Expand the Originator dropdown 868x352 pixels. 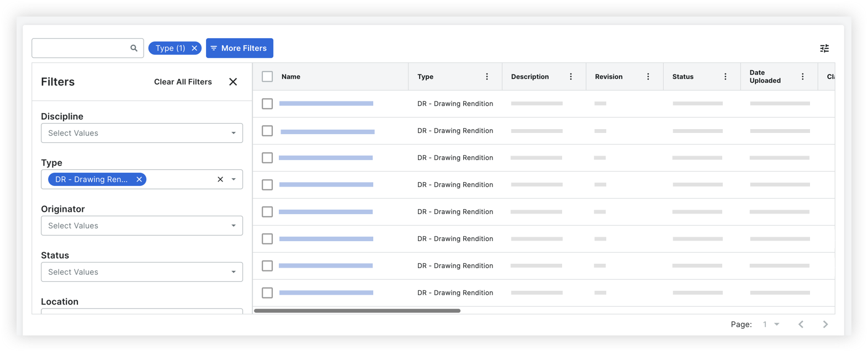[234, 226]
